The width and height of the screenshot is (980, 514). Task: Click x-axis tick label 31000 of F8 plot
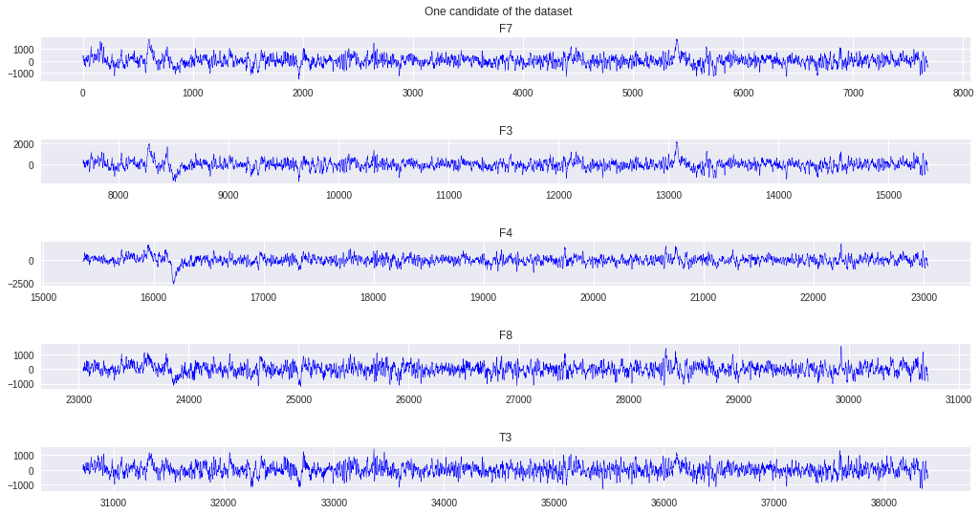(x=959, y=399)
